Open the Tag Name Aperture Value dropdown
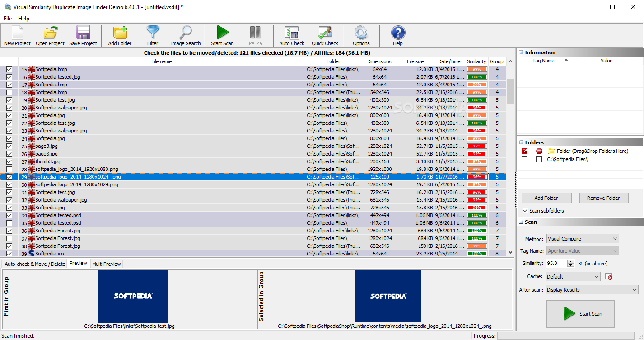Screen dimensions: 644x340 [x=583, y=251]
